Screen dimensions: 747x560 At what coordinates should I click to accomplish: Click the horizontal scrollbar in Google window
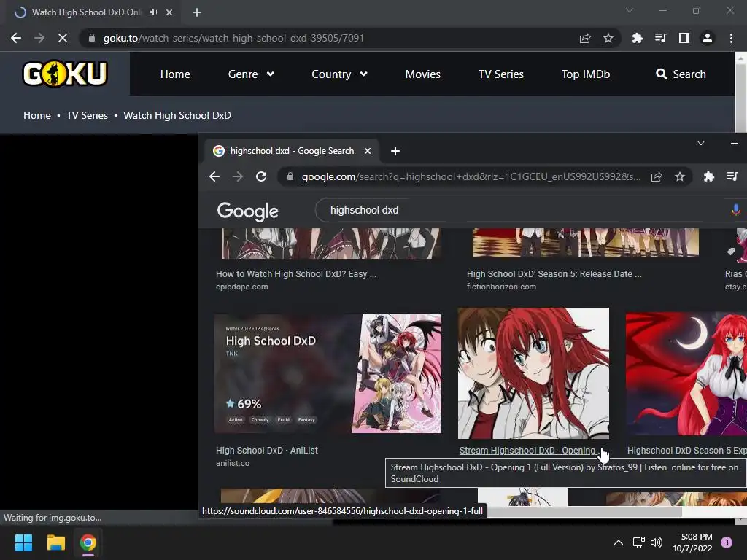[584, 513]
